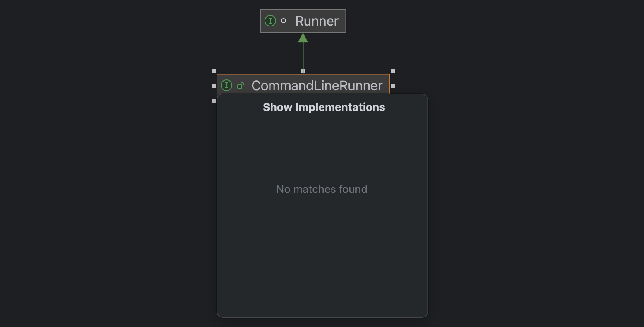Click CommandLineRunner's green interface icon

[227, 85]
